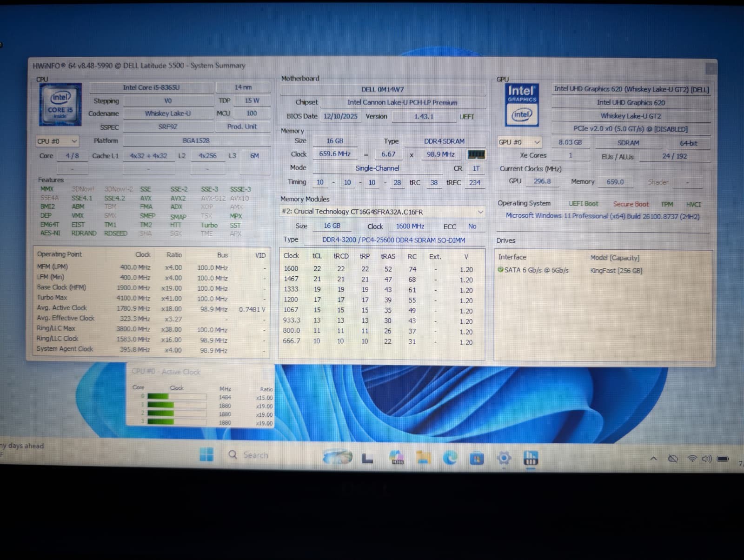Open File Explorer from the taskbar
Viewport: 744px width, 560px height.
tap(423, 458)
